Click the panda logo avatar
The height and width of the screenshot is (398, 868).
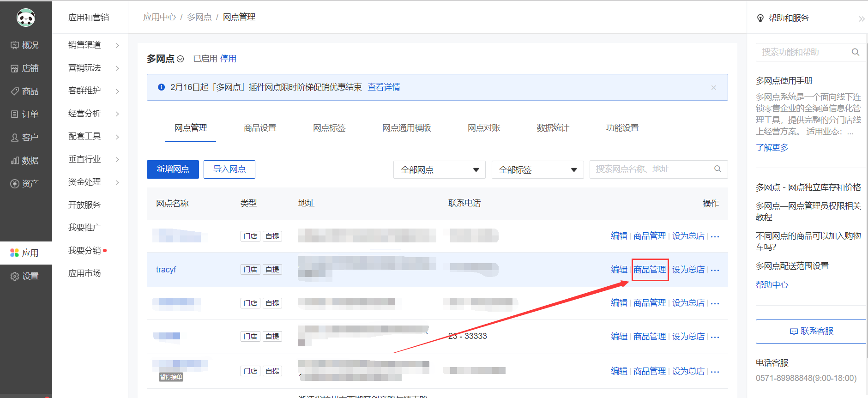click(x=26, y=18)
